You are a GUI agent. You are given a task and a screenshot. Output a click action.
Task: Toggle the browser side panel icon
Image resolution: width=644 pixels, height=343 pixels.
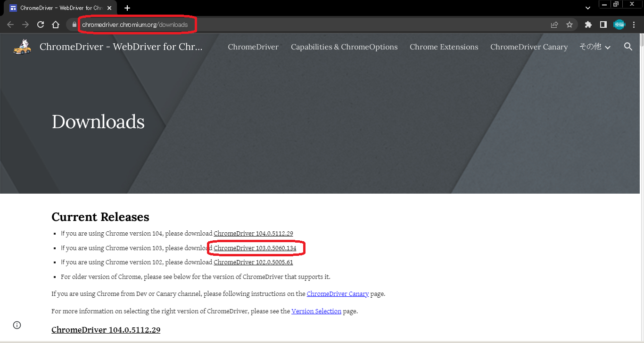pyautogui.click(x=603, y=25)
